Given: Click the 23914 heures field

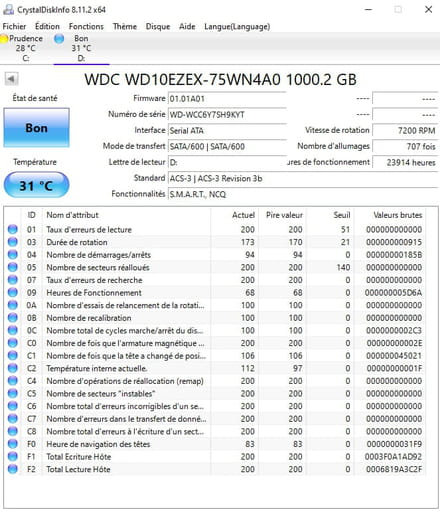Looking at the screenshot, I should point(405,162).
